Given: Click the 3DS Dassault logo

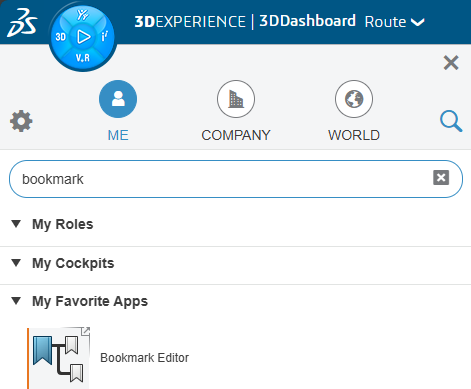Looking at the screenshot, I should coord(22,23).
